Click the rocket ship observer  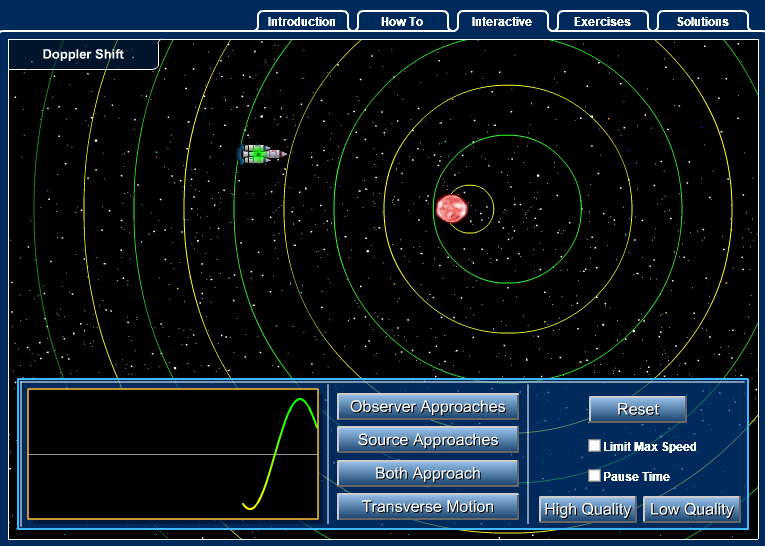(262, 154)
